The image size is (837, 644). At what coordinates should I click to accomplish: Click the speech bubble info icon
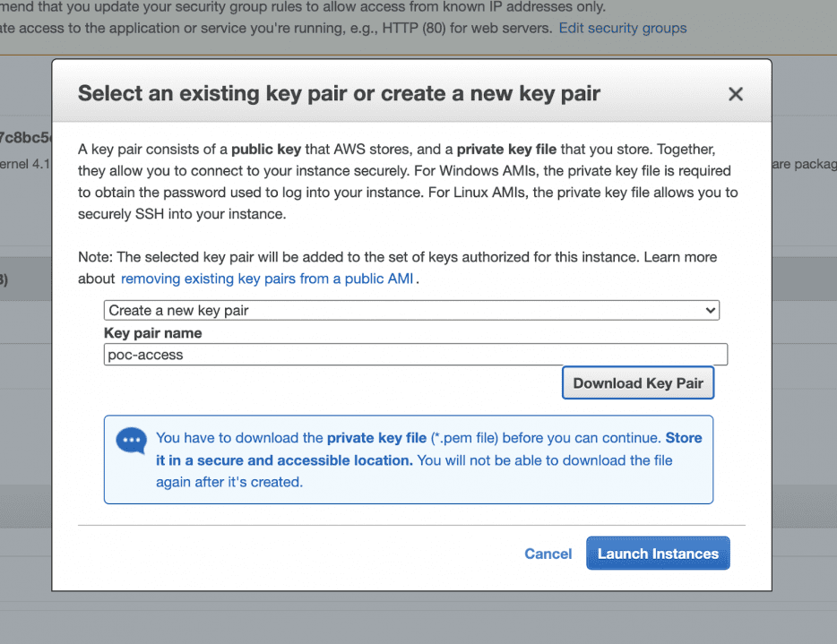pyautogui.click(x=131, y=440)
